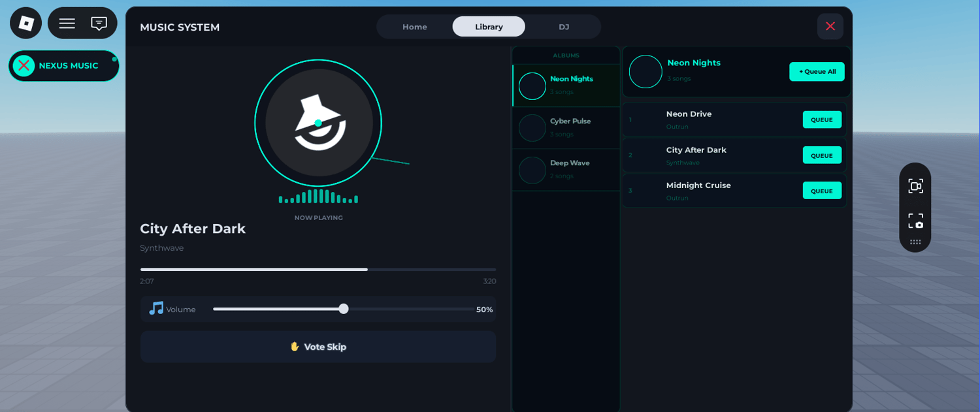Switch to the Home tab

[415, 27]
